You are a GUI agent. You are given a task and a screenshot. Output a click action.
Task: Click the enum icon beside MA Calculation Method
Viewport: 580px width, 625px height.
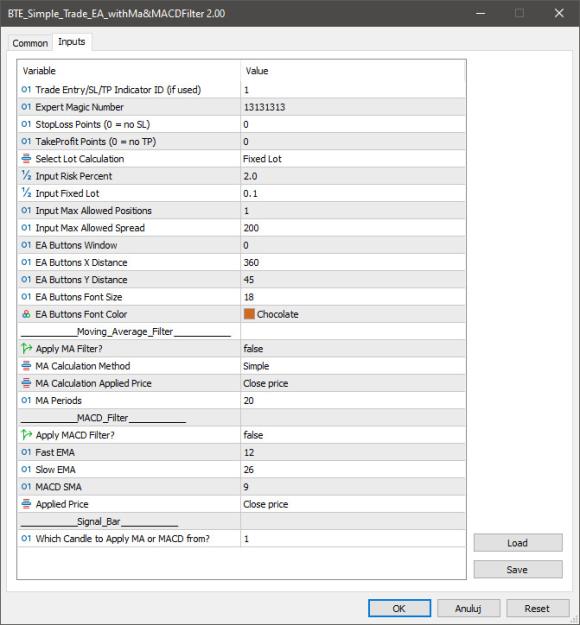click(26, 366)
